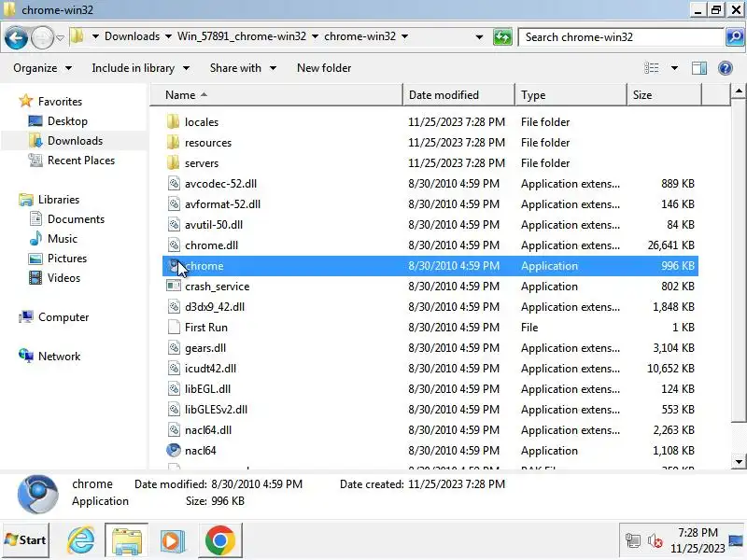This screenshot has height=560, width=747.
Task: Click the search magnifier icon
Action: [x=735, y=36]
